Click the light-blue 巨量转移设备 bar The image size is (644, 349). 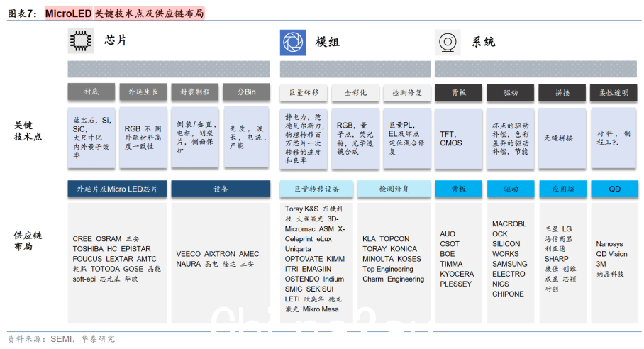[316, 189]
